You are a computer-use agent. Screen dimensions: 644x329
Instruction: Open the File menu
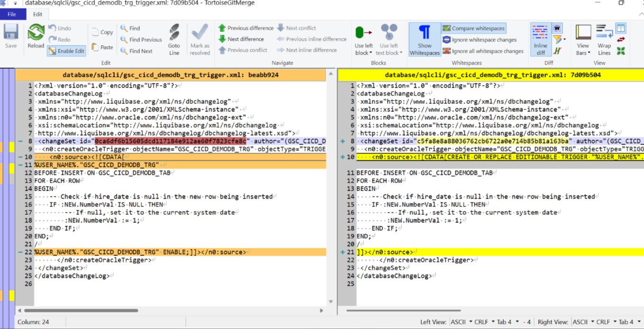13,14
